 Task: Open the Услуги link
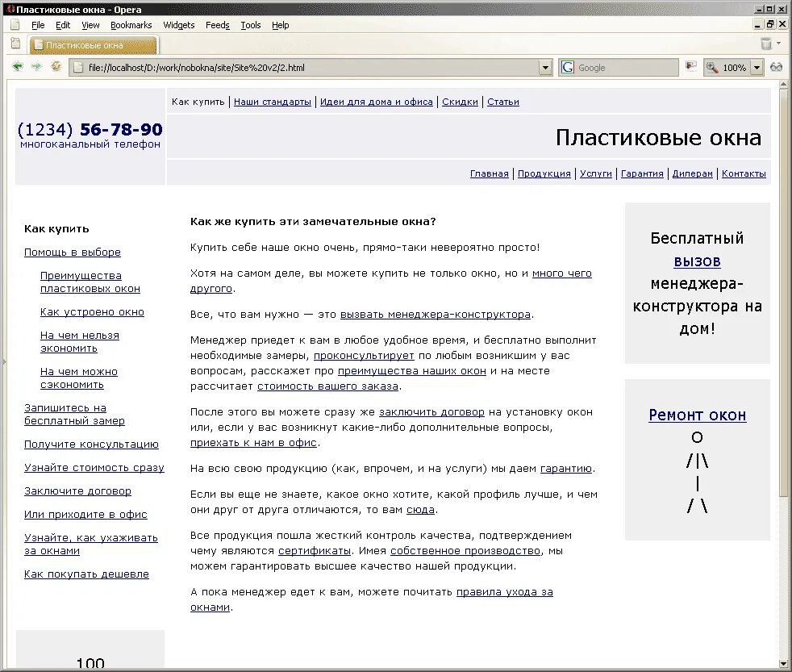[595, 173]
